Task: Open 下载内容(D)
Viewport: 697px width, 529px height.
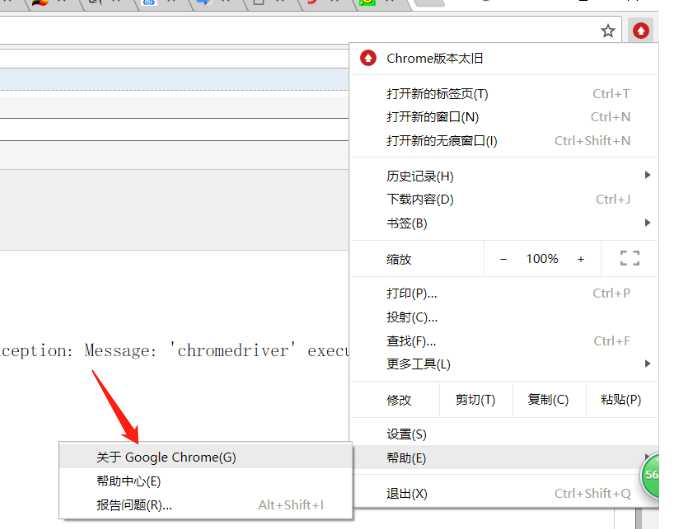Action: [x=504, y=199]
